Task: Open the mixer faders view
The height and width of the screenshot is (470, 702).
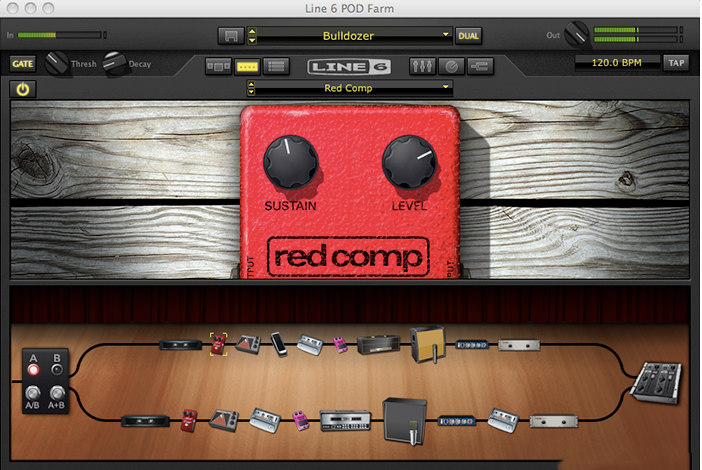Action: point(422,66)
